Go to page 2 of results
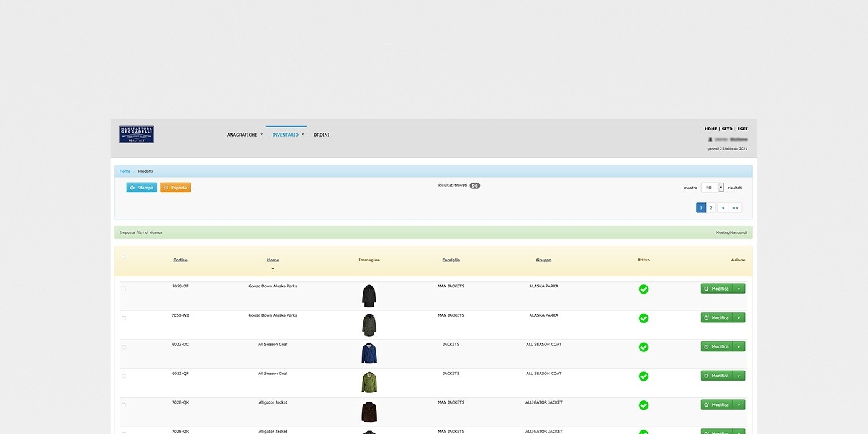868x434 pixels. (712, 208)
